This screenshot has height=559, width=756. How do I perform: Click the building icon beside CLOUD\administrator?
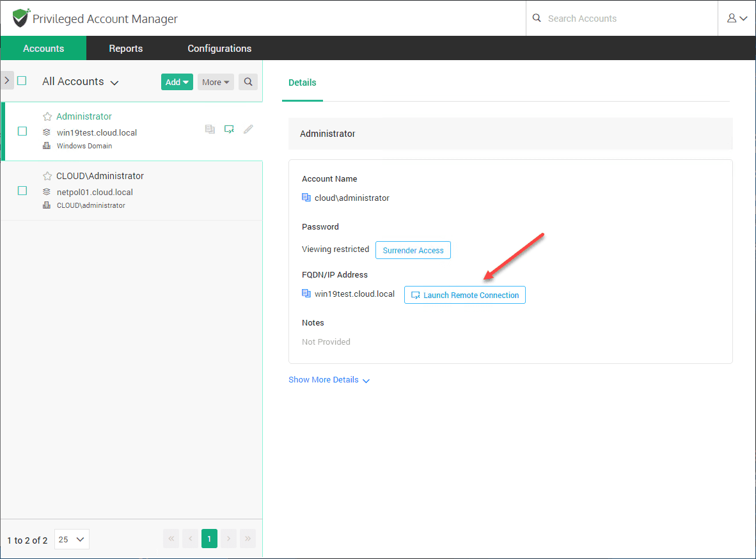click(47, 205)
